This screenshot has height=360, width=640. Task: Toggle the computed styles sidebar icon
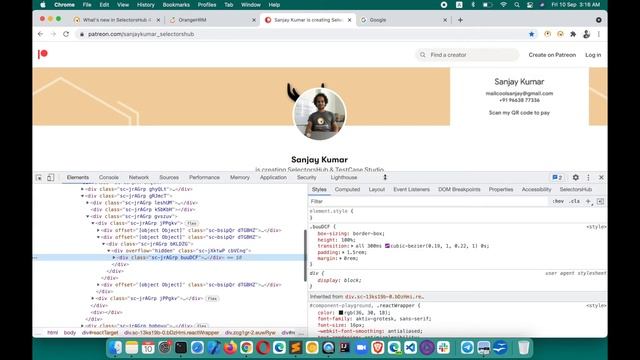point(600,201)
